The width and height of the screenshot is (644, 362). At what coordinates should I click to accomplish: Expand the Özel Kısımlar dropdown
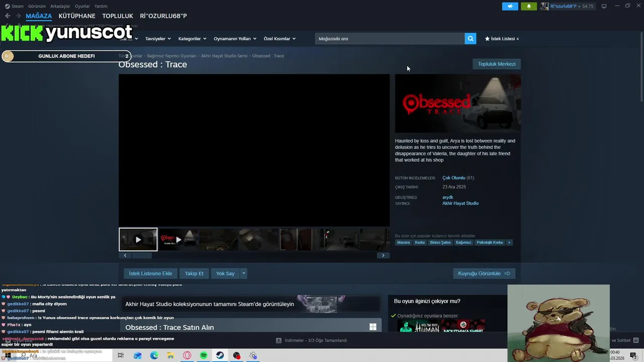click(280, 39)
